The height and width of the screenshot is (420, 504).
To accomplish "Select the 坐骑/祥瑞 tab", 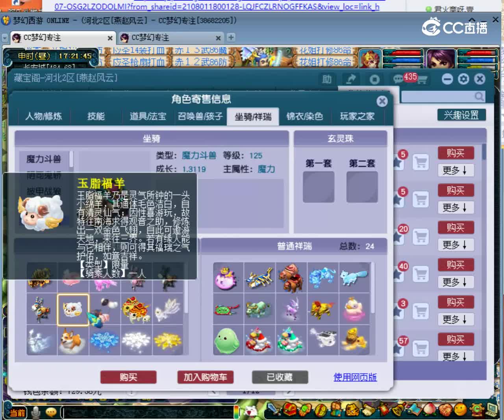I will 253,117.
